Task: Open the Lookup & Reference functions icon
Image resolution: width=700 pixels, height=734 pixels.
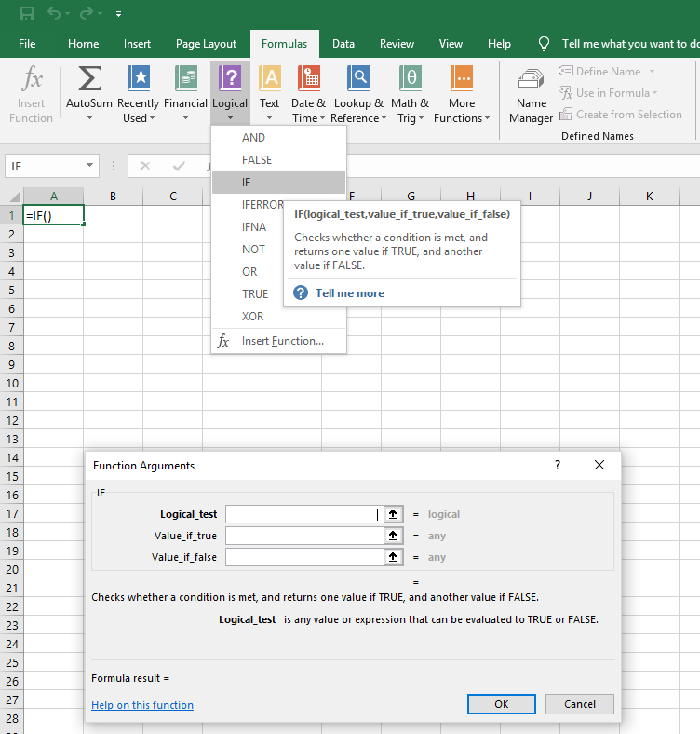Action: point(358,79)
